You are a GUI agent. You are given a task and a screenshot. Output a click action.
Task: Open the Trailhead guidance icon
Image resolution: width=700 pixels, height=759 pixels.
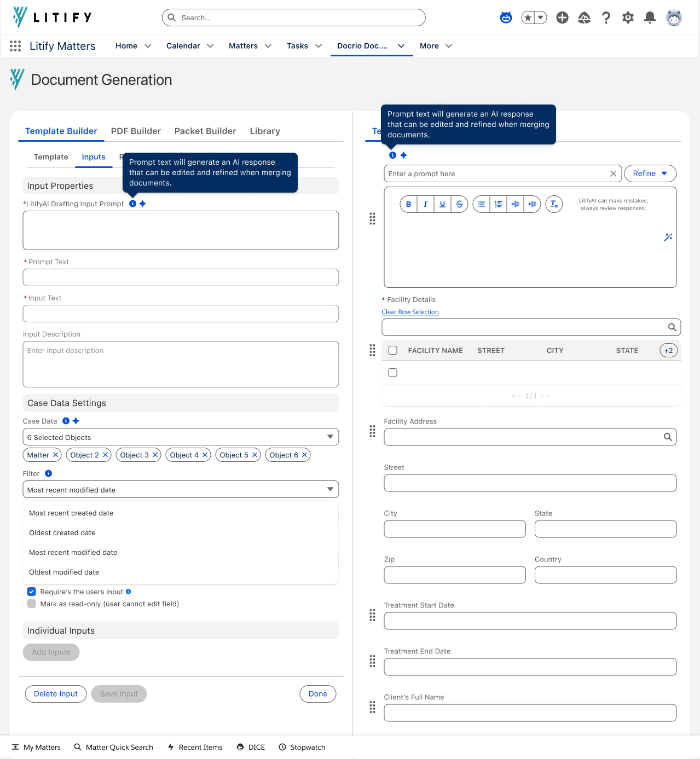click(584, 18)
